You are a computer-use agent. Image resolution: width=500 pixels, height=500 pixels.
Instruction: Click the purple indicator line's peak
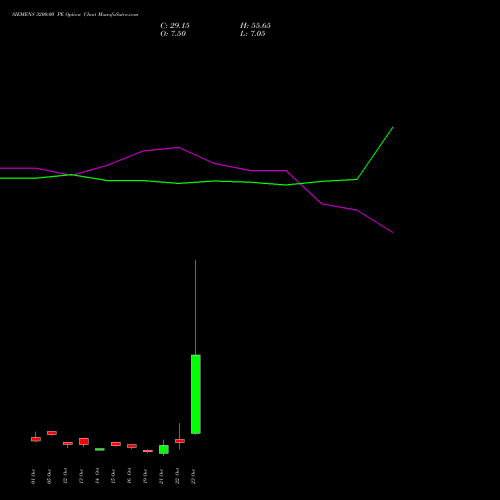[x=179, y=147]
